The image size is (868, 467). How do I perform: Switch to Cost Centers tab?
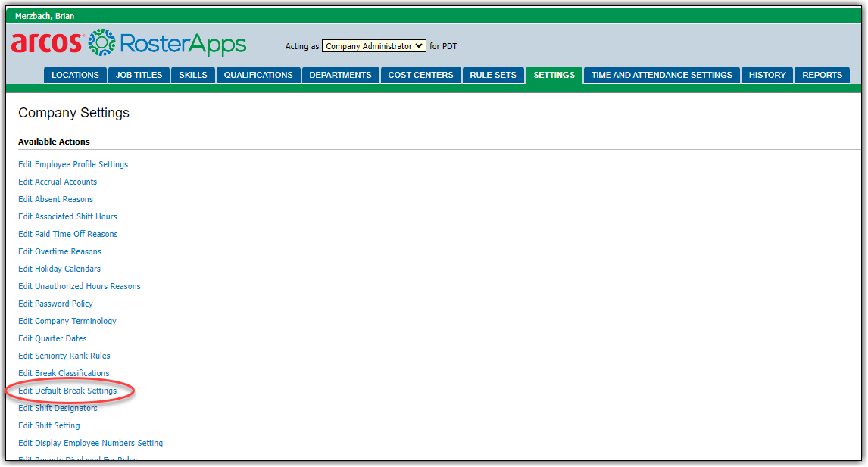(x=420, y=75)
